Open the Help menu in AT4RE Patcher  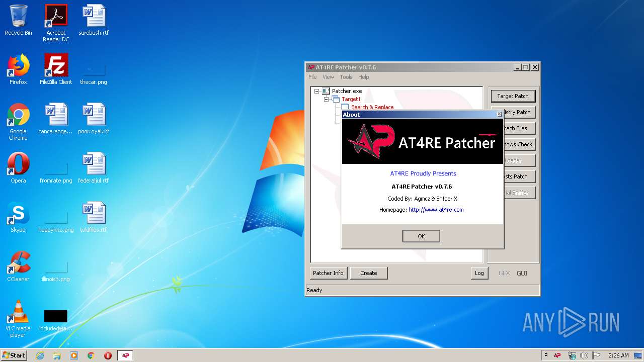363,77
